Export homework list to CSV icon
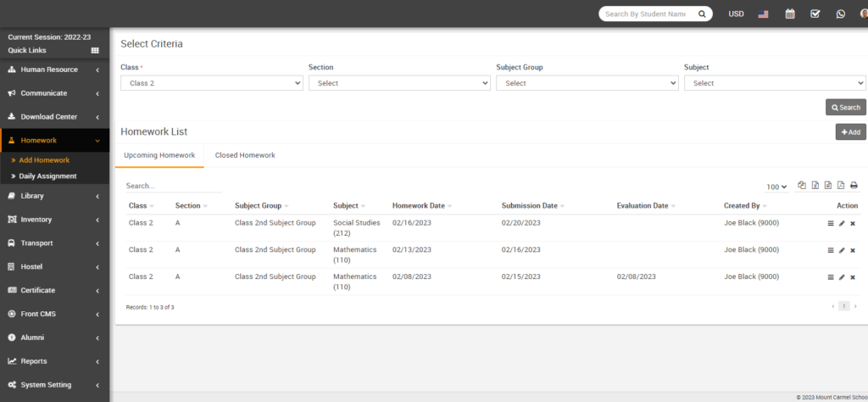868x402 pixels. click(828, 186)
